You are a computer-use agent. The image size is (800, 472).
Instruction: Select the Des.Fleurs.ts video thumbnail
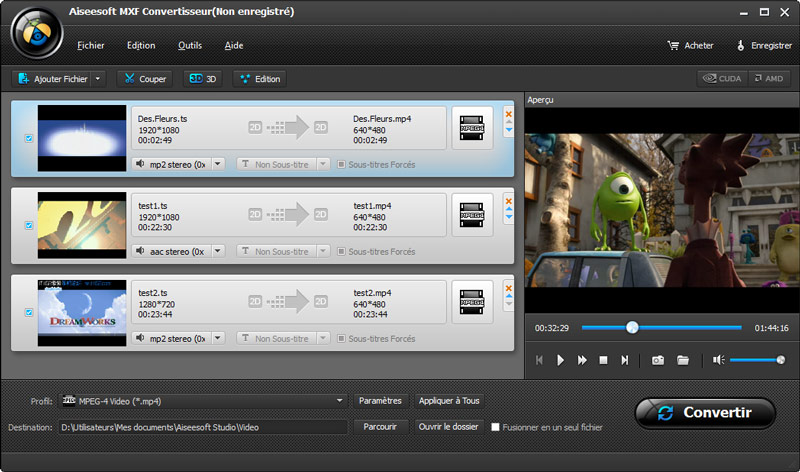tap(82, 138)
